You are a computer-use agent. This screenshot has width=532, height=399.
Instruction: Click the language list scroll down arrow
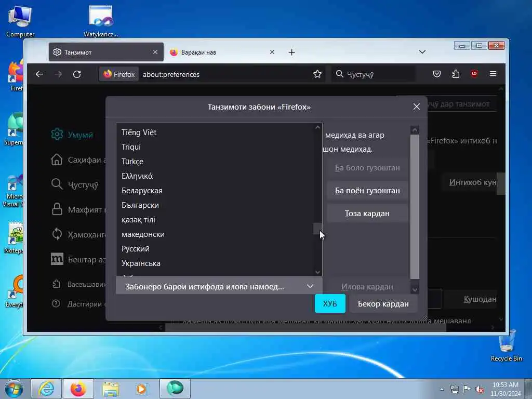pyautogui.click(x=317, y=272)
